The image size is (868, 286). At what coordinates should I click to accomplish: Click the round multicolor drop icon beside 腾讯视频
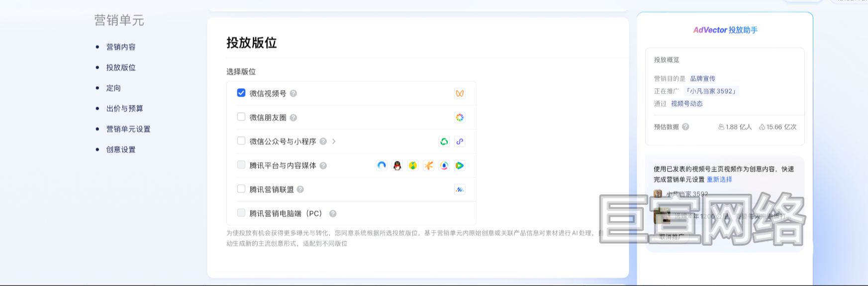444,165
